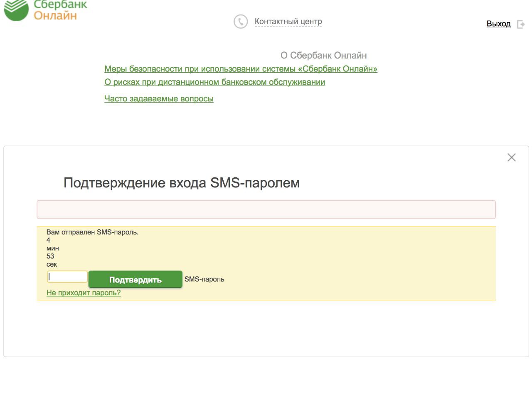Image resolution: width=532 pixels, height=395 pixels.
Task: Open Часто задаваемые вопросы link
Action: click(x=159, y=99)
